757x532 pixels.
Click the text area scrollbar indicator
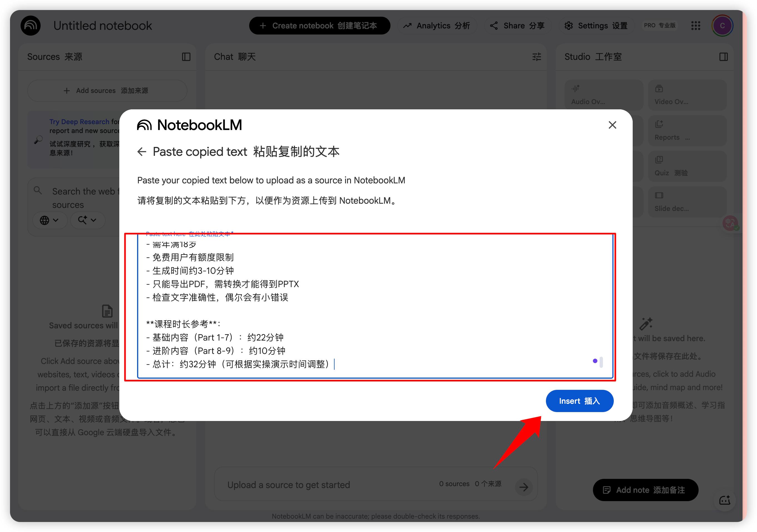(601, 362)
